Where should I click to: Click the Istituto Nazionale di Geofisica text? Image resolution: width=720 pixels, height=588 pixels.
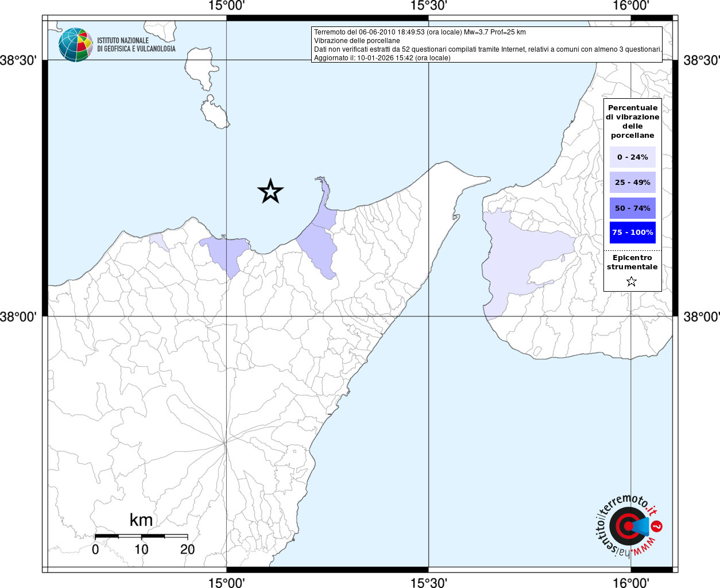pyautogui.click(x=136, y=45)
